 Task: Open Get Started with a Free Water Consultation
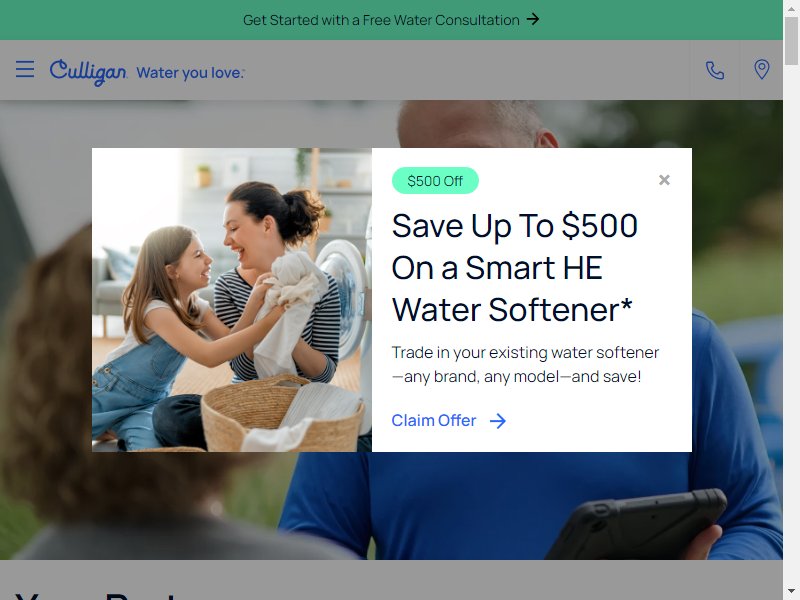pos(391,20)
